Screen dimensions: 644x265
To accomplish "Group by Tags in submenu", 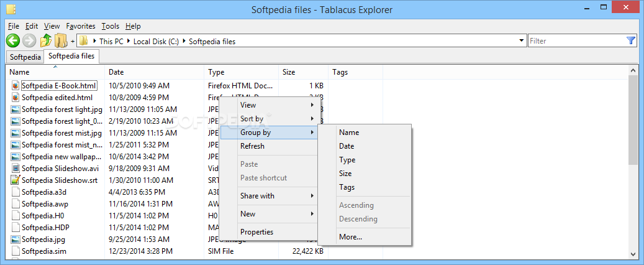I will [347, 187].
